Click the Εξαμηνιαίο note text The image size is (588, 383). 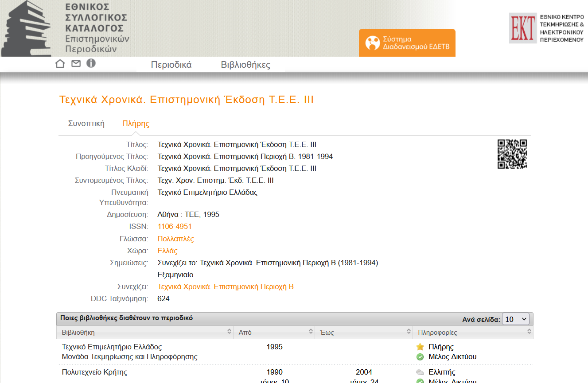(x=175, y=275)
